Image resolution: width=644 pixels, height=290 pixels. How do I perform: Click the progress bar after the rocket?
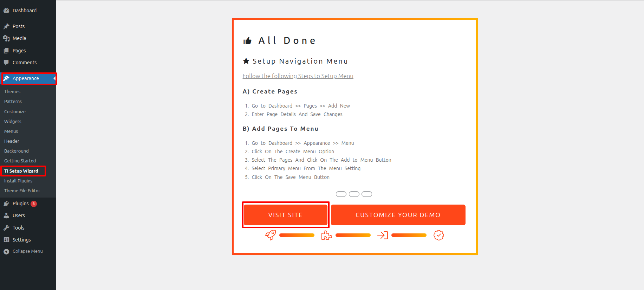(x=297, y=235)
